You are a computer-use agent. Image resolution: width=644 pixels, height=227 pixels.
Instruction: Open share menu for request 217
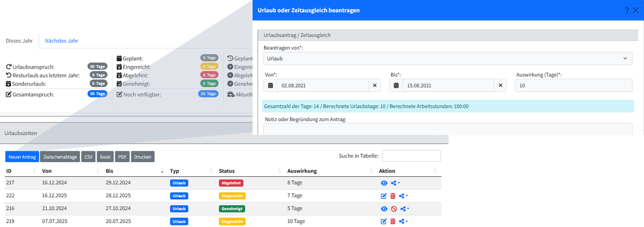pyautogui.click(x=395, y=183)
